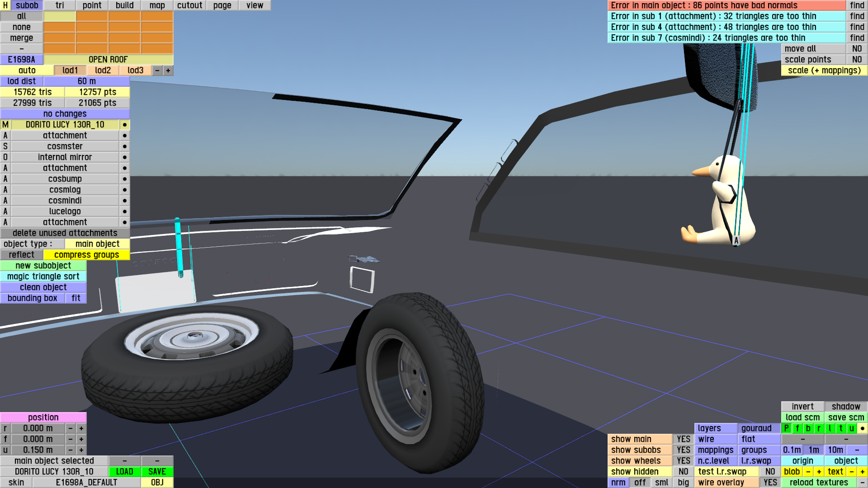Viewport: 868px width, 488px height.
Task: Open the object type main object selector
Action: 97,244
